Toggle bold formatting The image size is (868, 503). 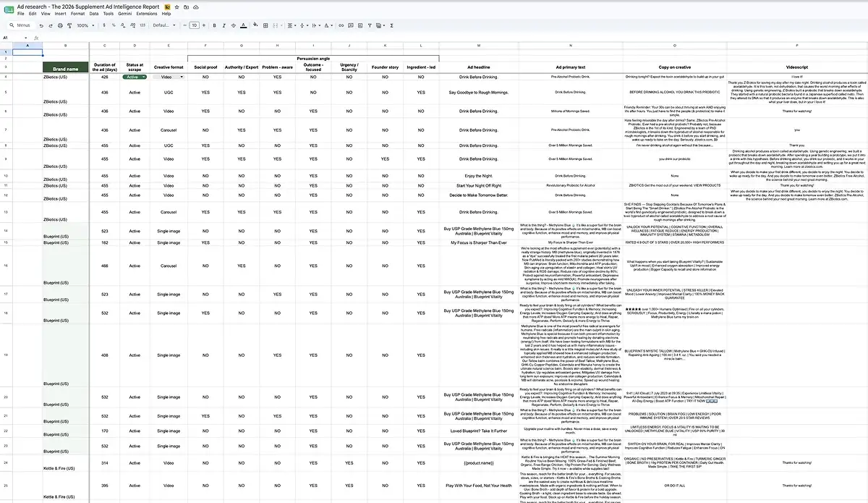(214, 25)
